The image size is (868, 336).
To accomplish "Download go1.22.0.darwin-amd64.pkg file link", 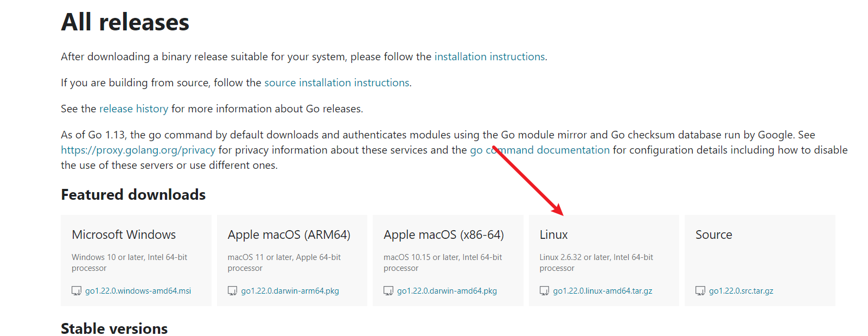I will (x=446, y=291).
